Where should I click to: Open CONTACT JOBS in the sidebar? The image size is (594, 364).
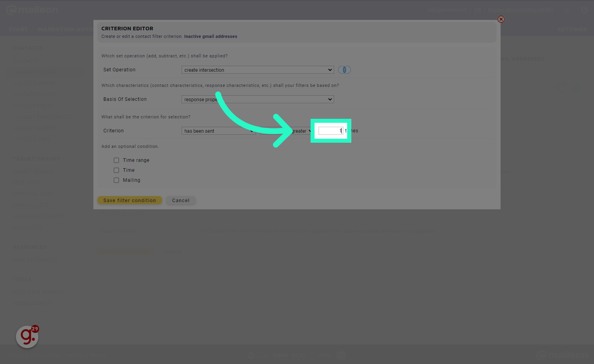coord(32,140)
